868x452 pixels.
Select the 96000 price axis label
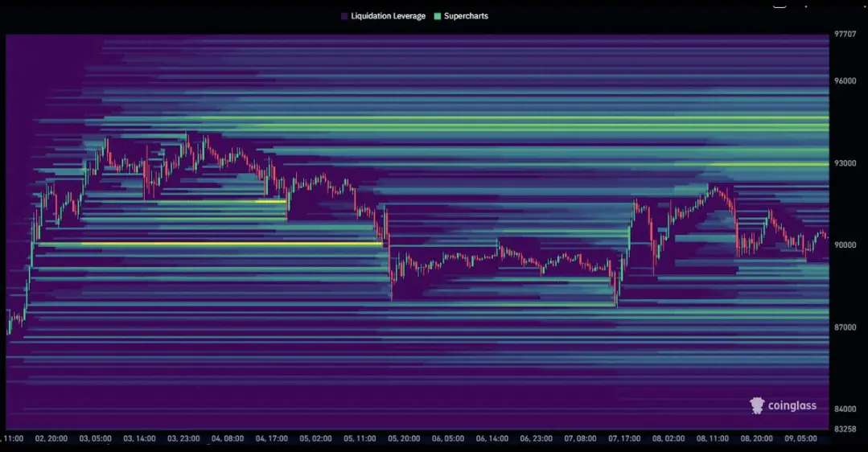(x=845, y=80)
